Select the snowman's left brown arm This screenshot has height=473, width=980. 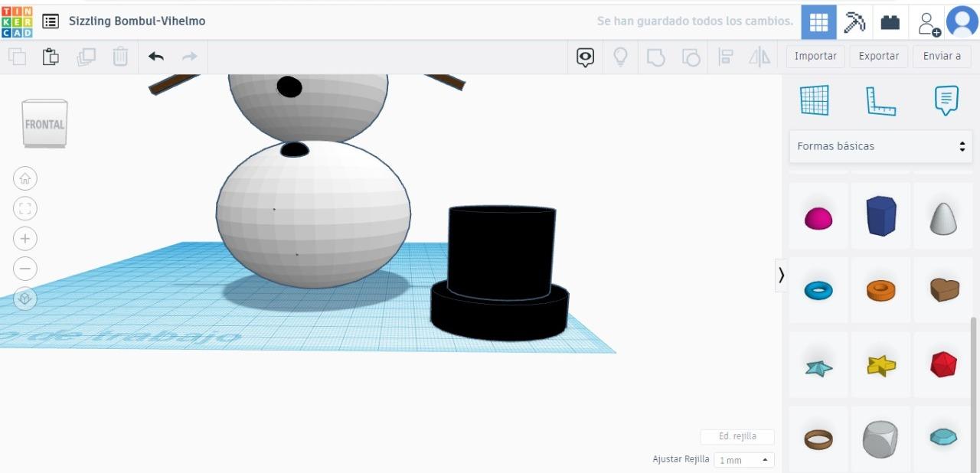click(x=174, y=83)
